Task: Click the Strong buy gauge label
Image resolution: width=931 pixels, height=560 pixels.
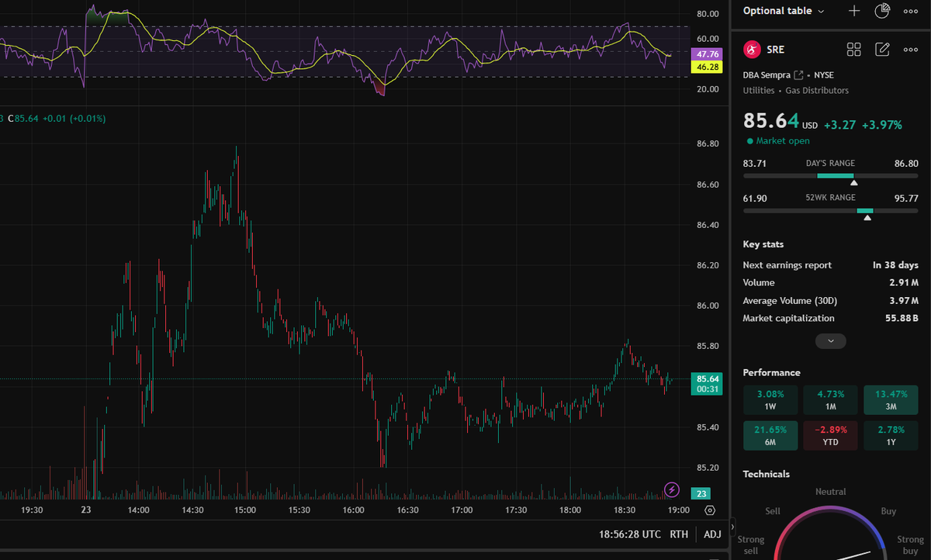Action: click(x=910, y=544)
